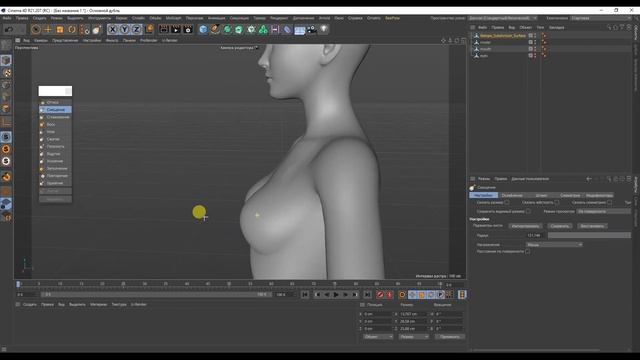Toggle the Z axis lock
Image resolution: width=640 pixels, height=360 pixels.
136,29
